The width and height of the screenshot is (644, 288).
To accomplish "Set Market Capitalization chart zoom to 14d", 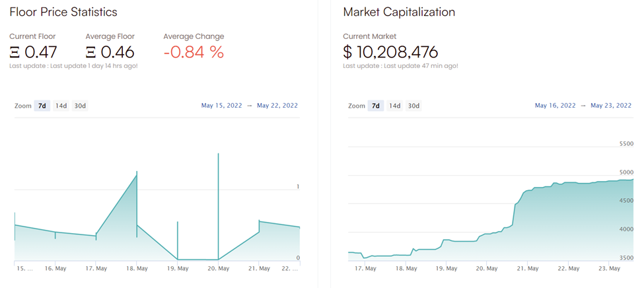I will (x=394, y=106).
